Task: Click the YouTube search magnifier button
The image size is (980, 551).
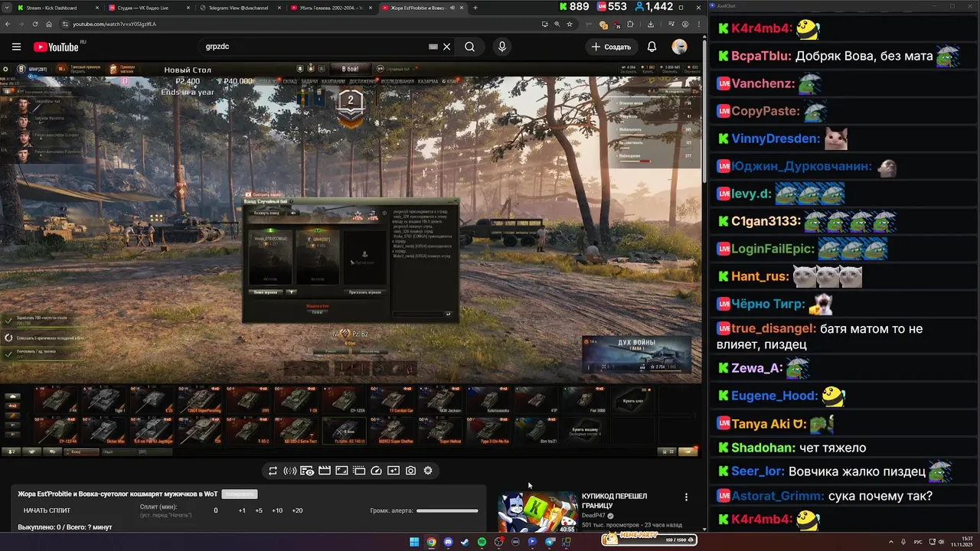Action: pyautogui.click(x=470, y=47)
